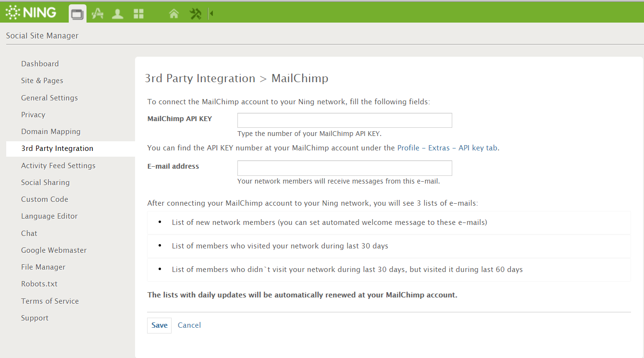
Task: Save the MailChimp settings
Action: pos(159,325)
